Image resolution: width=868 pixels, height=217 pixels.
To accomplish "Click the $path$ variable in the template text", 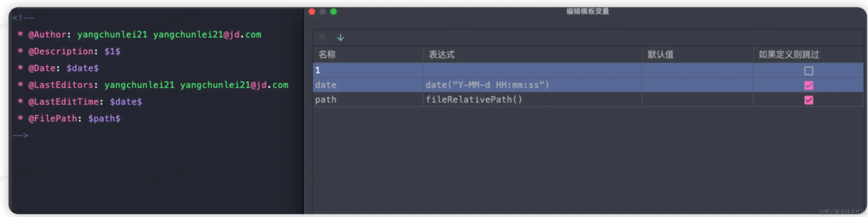I will click(104, 119).
